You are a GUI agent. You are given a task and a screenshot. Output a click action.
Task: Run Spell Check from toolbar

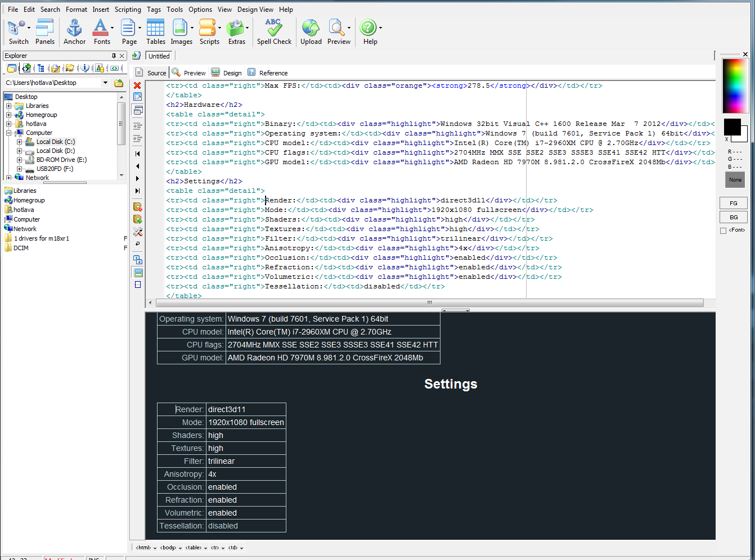pyautogui.click(x=274, y=32)
